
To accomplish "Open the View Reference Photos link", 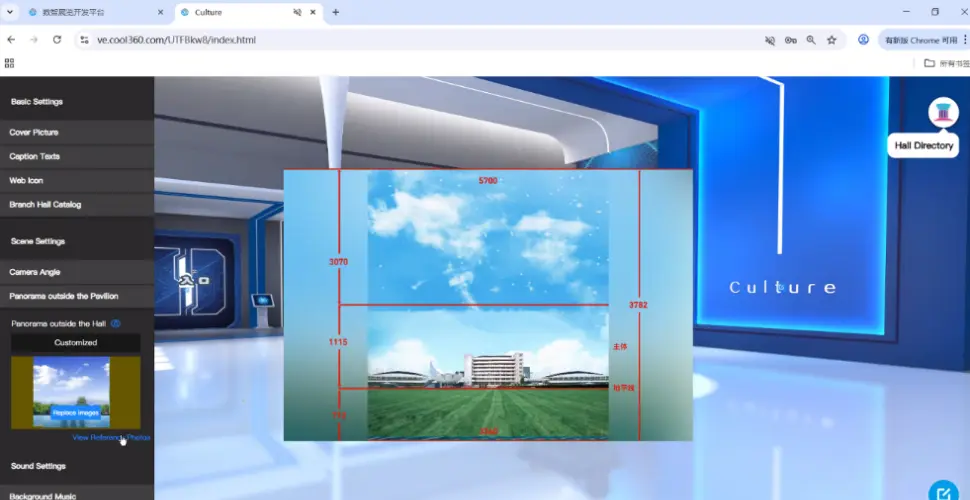I will [x=111, y=438].
